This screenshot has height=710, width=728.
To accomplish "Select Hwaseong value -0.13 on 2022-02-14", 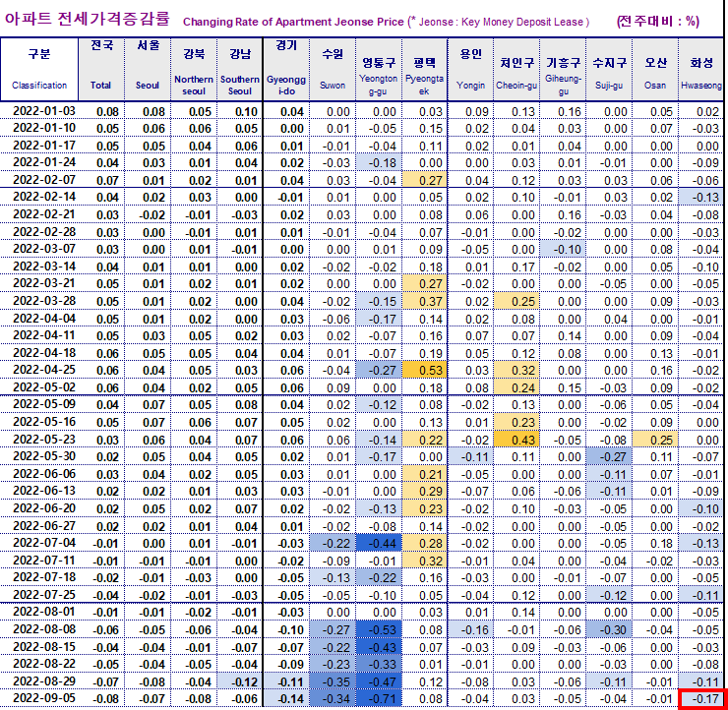I will pyautogui.click(x=701, y=198).
